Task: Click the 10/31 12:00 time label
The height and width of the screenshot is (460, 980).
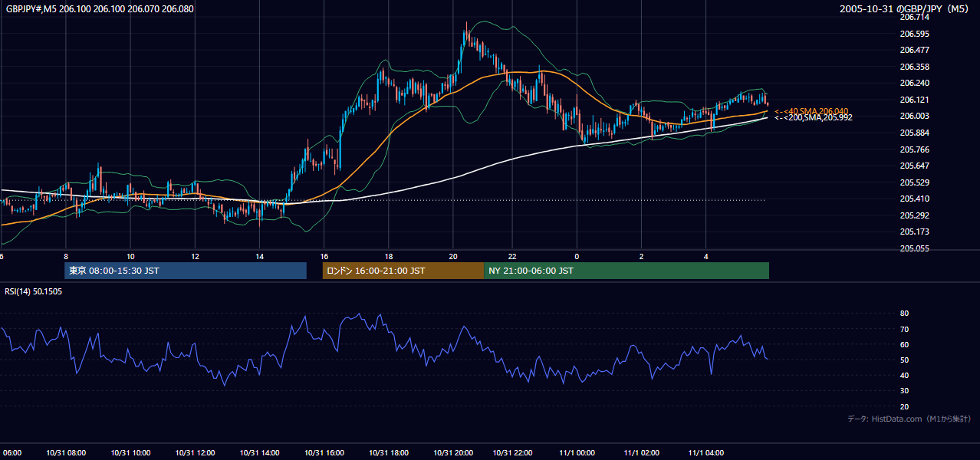Action: click(195, 453)
